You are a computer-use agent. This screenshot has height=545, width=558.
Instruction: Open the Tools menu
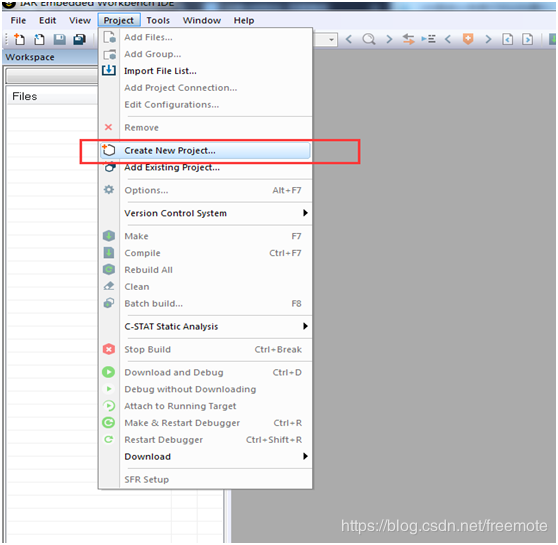[158, 21]
